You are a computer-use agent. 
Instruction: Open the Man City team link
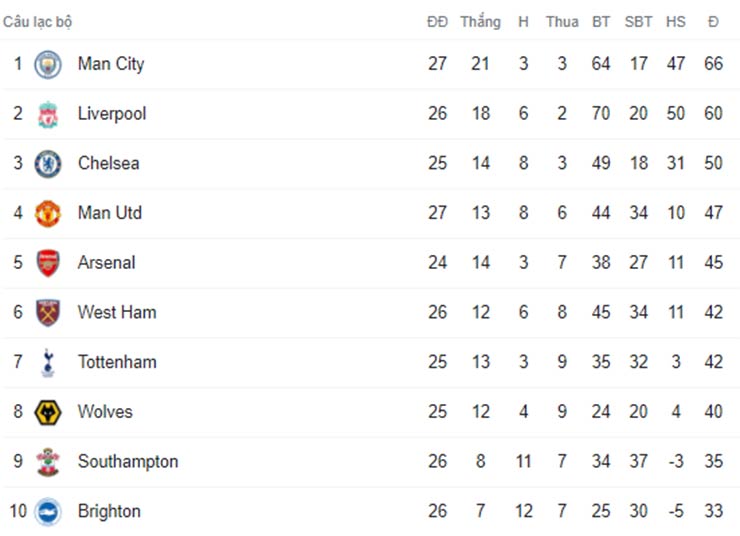[111, 64]
